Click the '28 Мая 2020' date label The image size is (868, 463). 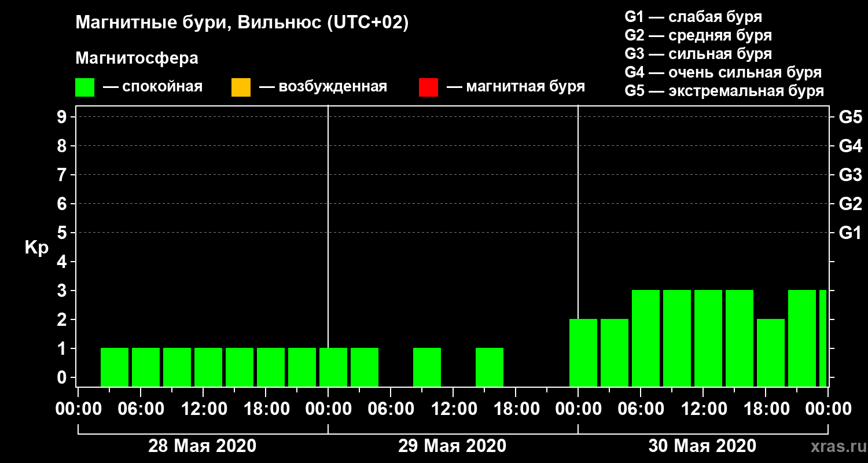click(202, 446)
